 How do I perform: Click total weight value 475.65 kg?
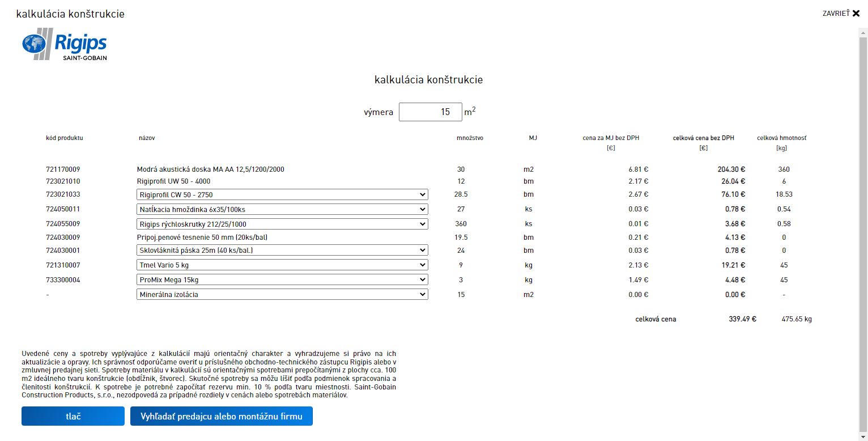[797, 319]
